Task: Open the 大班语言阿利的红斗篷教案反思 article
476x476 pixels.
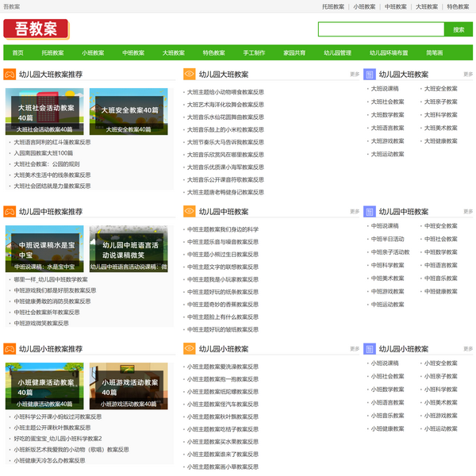Action: [52, 143]
